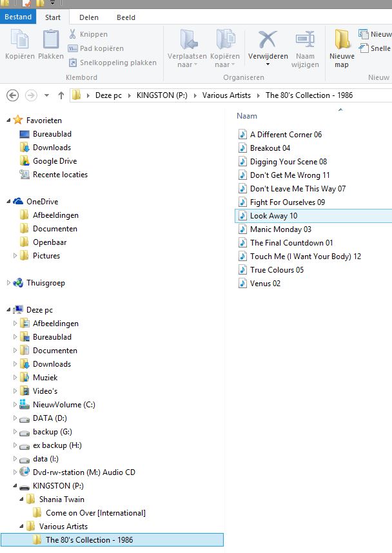Select the file Look Away 10
The width and height of the screenshot is (392, 553).
[x=313, y=216]
